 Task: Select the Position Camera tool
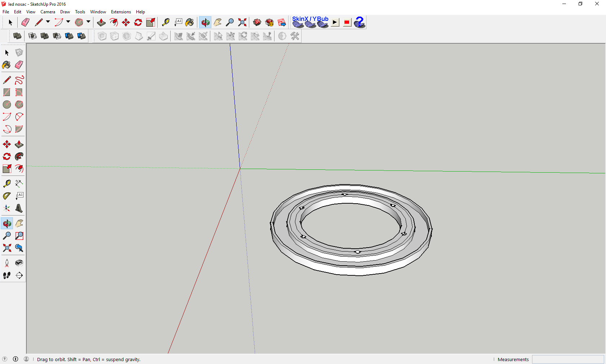click(7, 263)
